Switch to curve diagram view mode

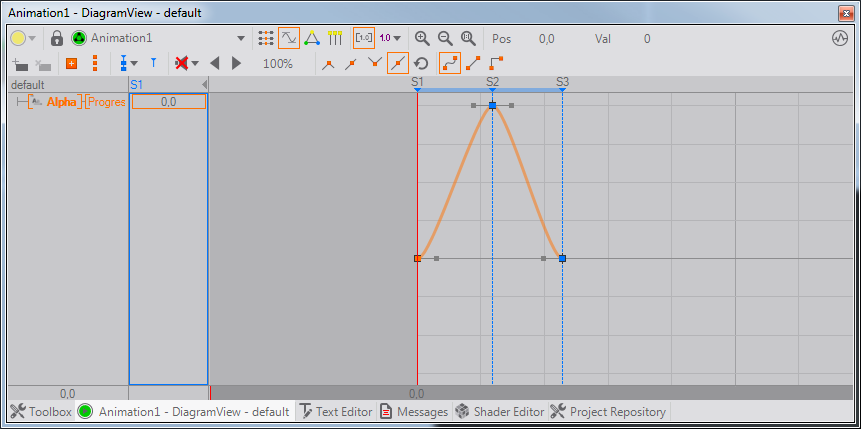pyautogui.click(x=288, y=38)
